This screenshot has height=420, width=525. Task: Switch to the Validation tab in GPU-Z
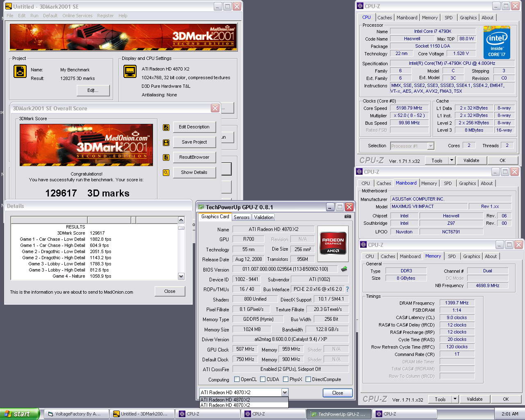263,217
